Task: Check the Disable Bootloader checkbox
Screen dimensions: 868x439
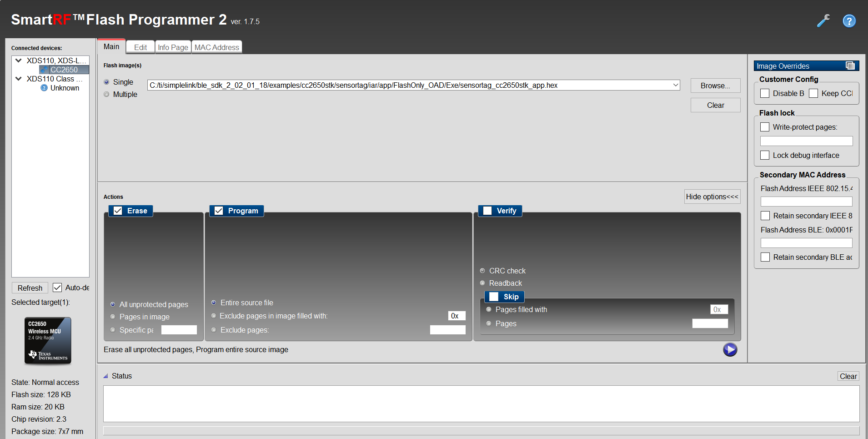Action: point(765,93)
